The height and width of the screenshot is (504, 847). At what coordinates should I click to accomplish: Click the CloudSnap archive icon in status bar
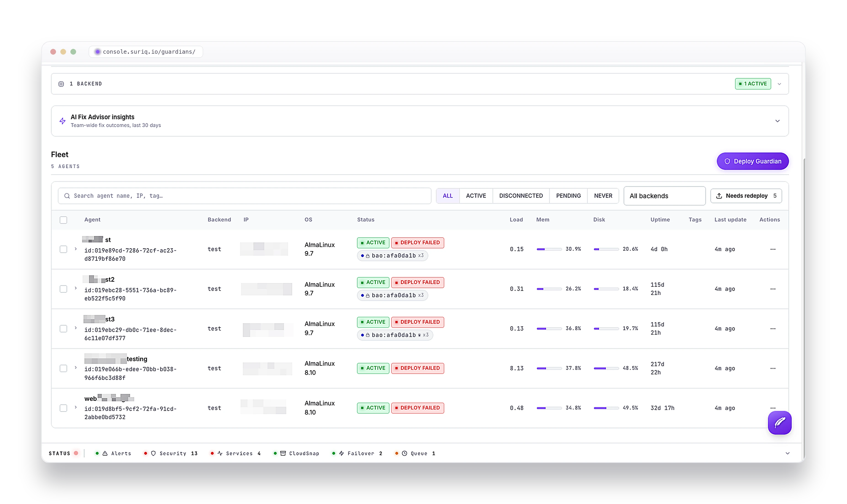point(283,454)
